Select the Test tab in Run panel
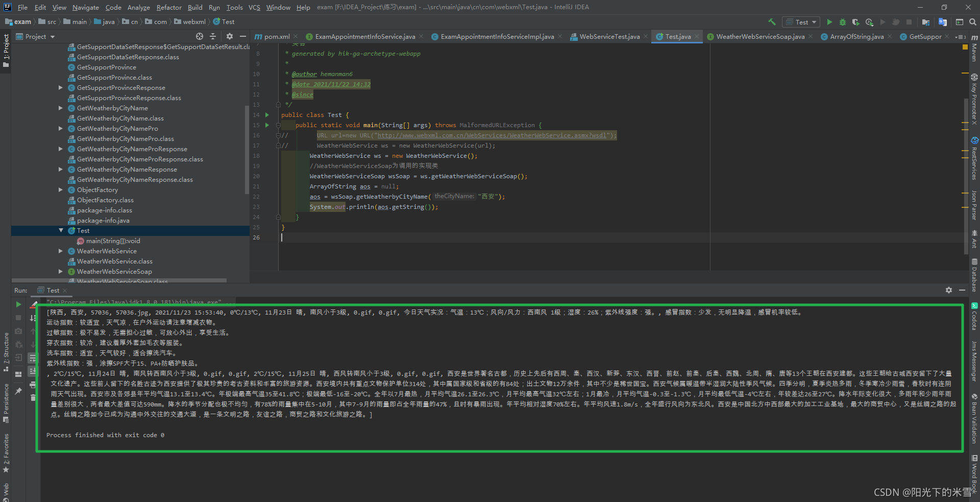 (53, 290)
